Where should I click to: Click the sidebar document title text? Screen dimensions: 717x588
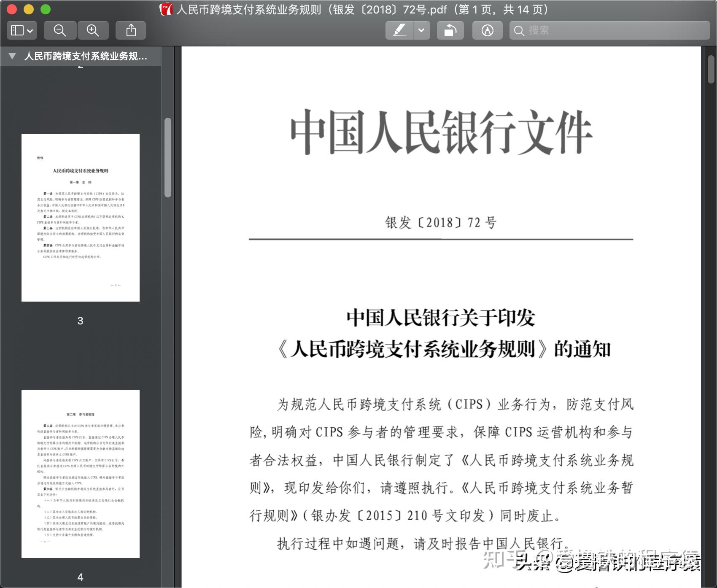click(x=86, y=56)
